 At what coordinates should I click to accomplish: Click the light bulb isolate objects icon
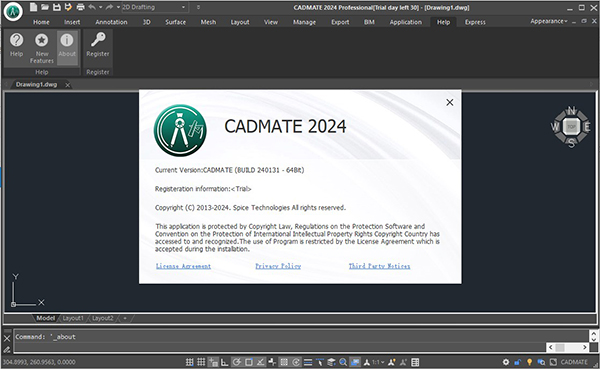[x=529, y=362]
